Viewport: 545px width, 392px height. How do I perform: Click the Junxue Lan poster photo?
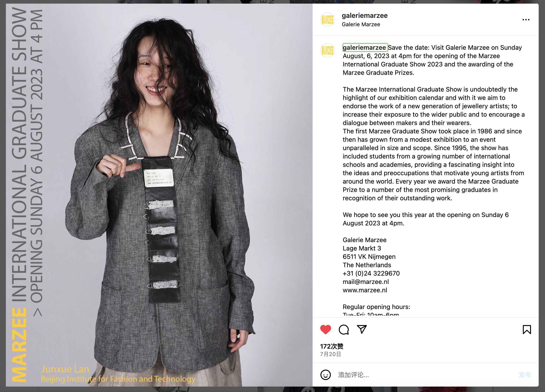pos(159,195)
